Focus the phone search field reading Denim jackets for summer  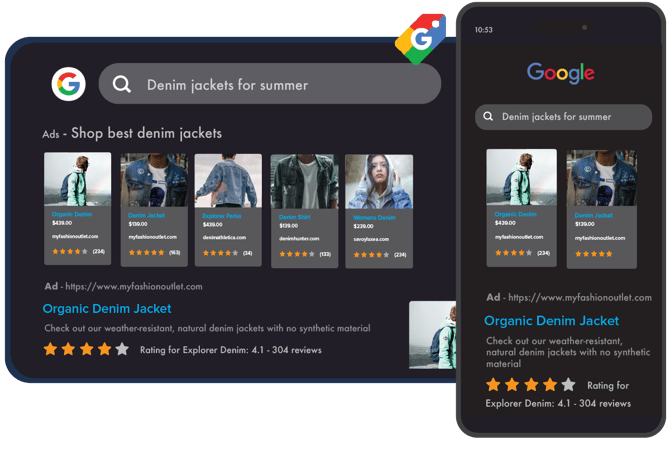click(x=563, y=117)
